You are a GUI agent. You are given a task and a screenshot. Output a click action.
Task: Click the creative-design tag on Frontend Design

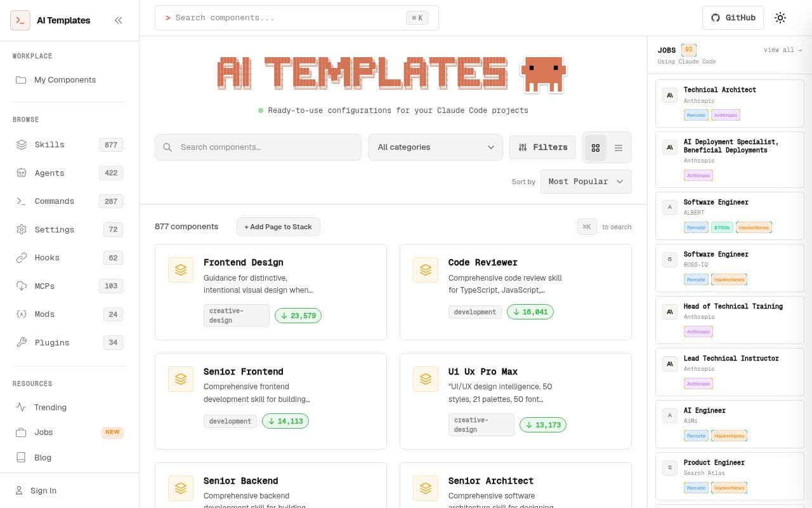(237, 316)
